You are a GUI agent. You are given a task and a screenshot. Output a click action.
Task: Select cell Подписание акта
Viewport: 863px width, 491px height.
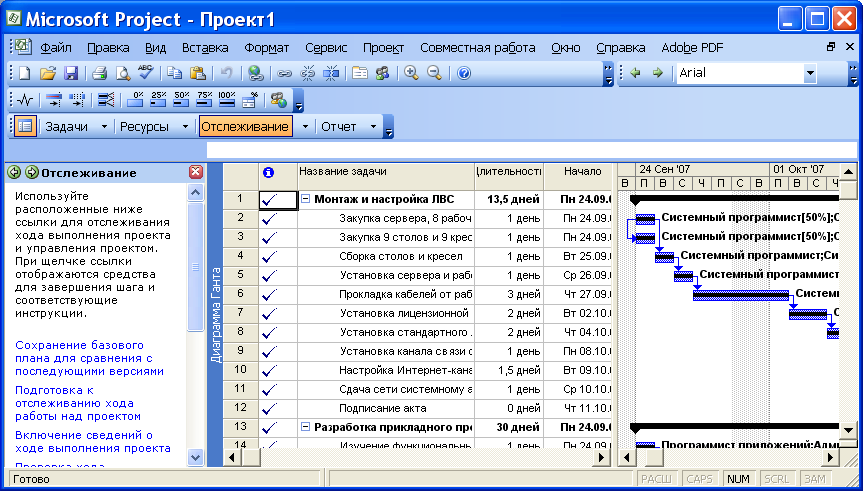[x=386, y=408]
